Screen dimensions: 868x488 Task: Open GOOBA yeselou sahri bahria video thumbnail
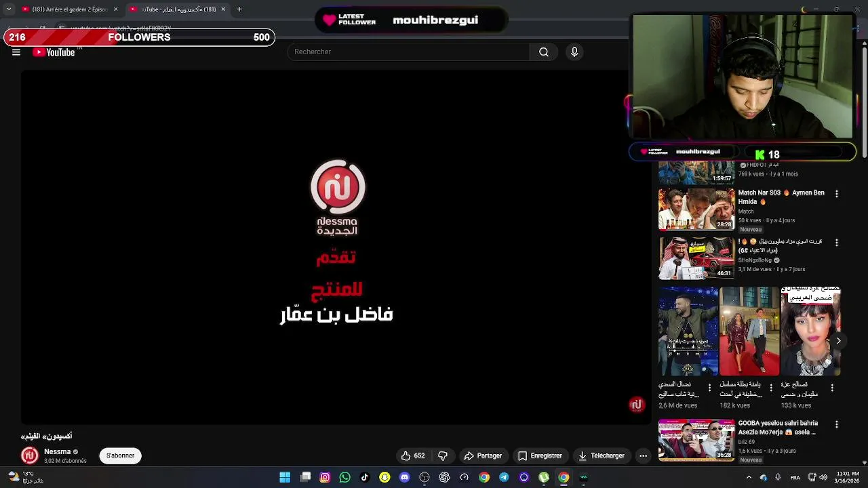(x=696, y=440)
